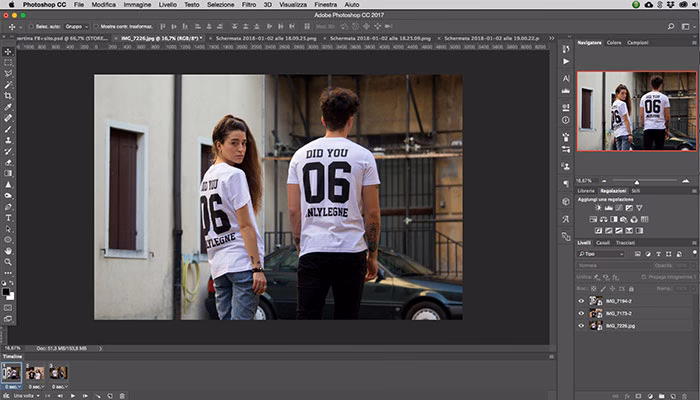Open frame 2 delay dropdown

(x=36, y=387)
